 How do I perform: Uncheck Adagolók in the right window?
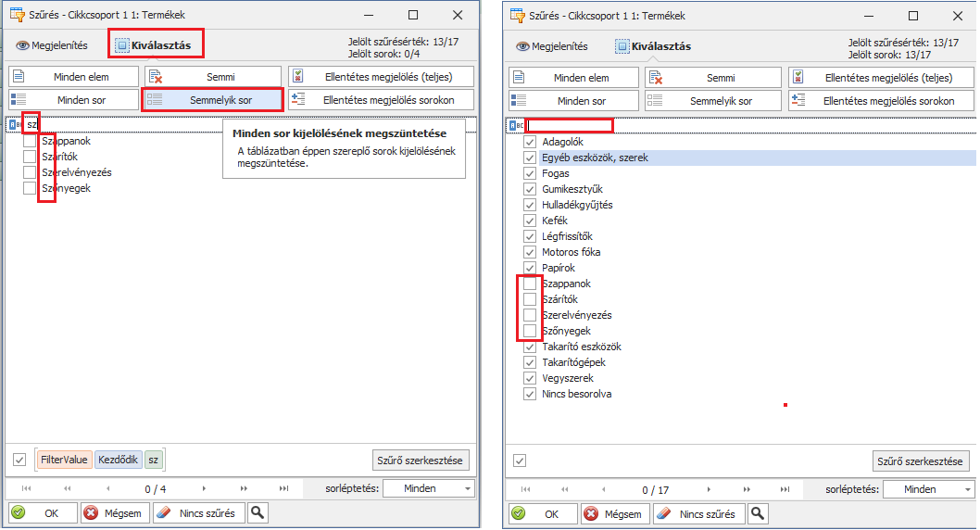coord(530,142)
